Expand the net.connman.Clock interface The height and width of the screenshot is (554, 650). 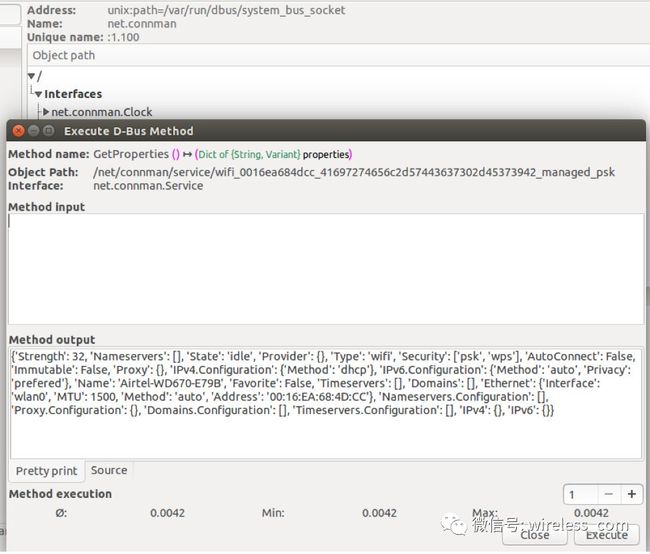coord(46,112)
